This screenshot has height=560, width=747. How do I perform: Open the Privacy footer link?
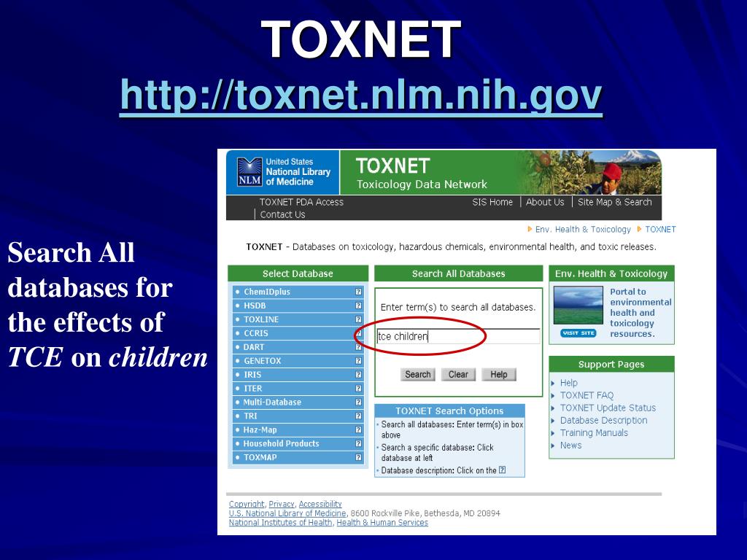point(282,505)
